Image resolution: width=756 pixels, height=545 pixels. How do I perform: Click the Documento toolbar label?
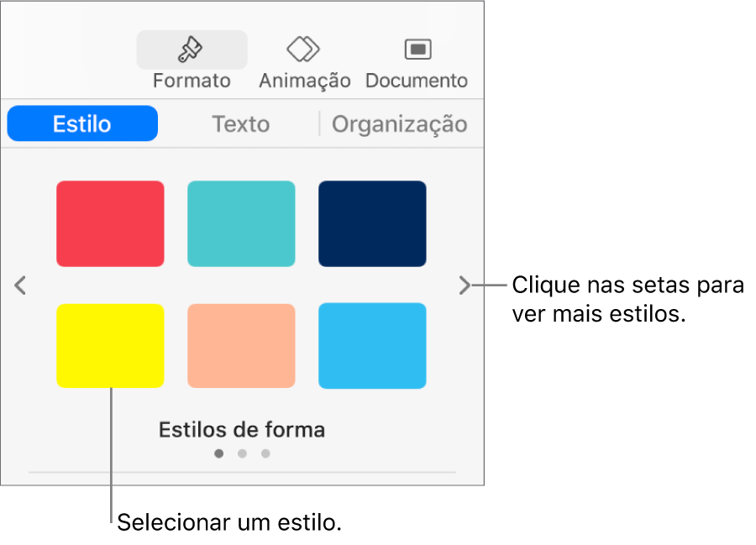417,81
